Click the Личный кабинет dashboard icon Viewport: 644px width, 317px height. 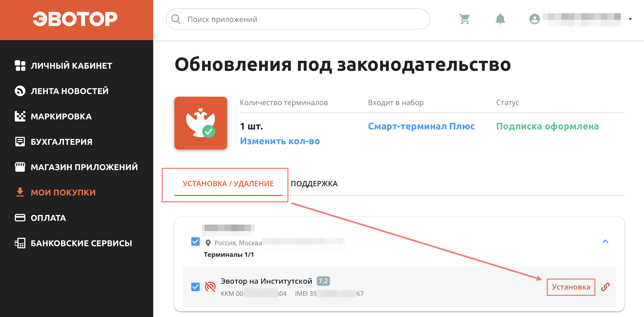point(20,66)
